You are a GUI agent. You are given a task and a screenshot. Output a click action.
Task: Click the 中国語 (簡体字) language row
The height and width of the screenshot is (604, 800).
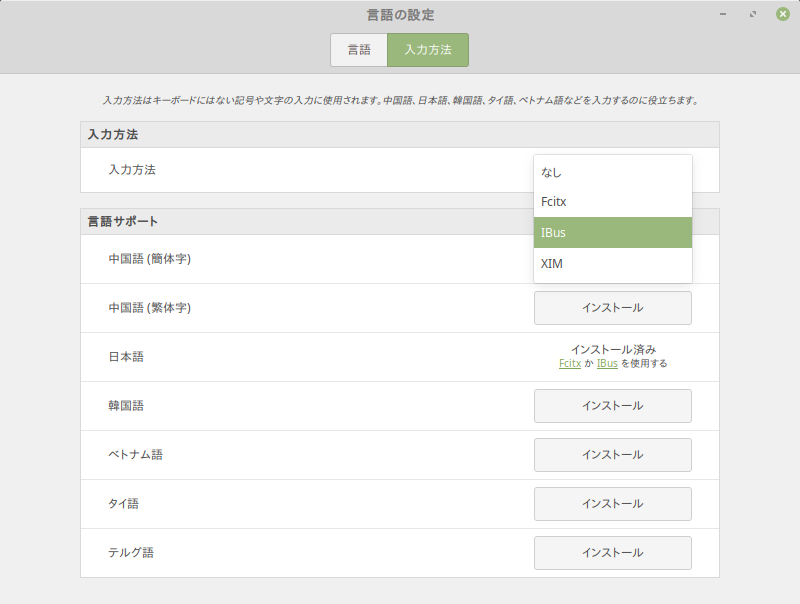pos(300,259)
